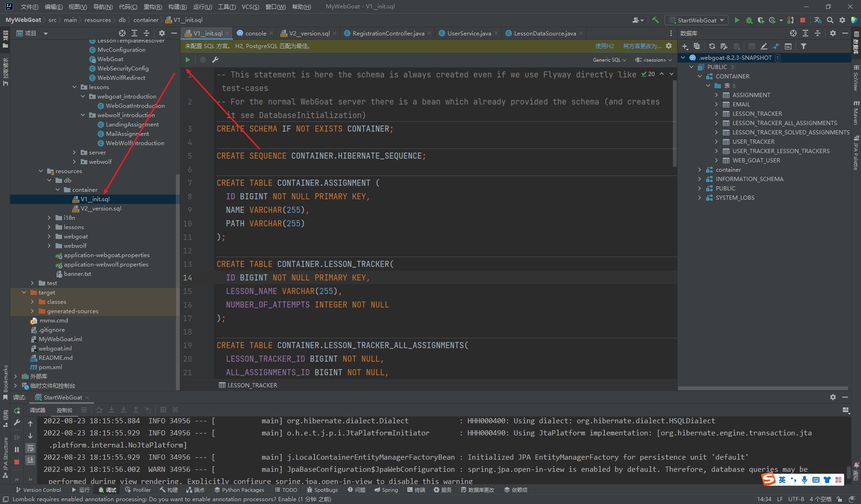Open the Profiler tool window
861x504 pixels.
138,490
